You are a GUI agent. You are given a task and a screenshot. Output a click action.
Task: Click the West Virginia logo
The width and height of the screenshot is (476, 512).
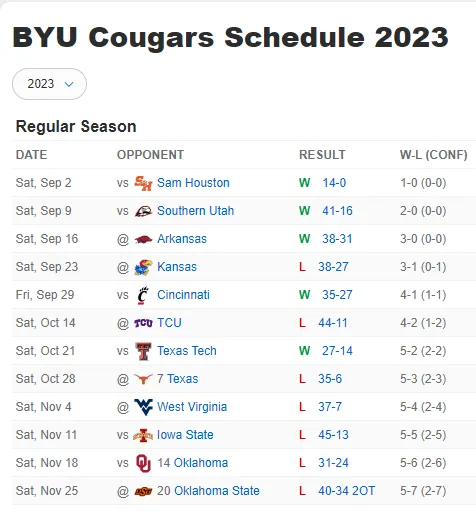[143, 407]
